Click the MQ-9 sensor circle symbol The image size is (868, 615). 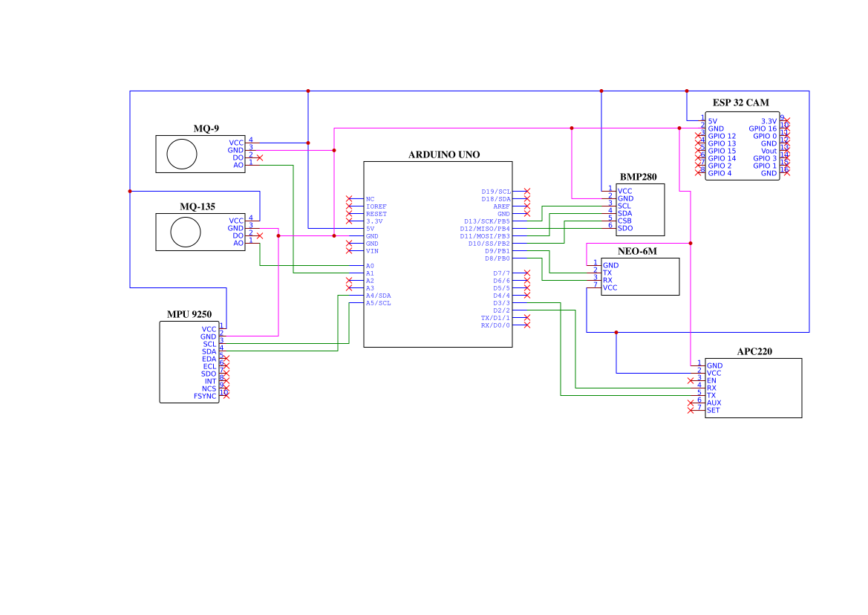[x=182, y=154]
